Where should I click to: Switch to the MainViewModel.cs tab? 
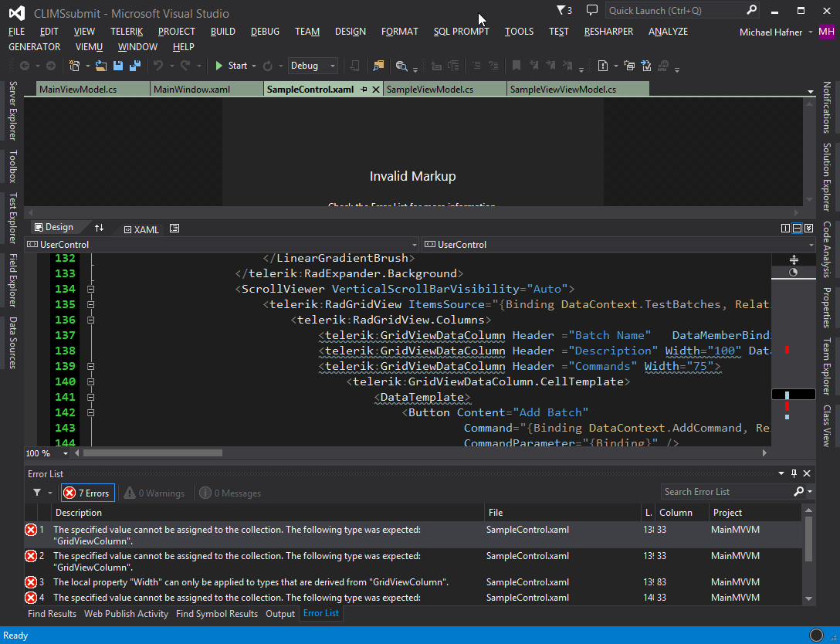[78, 90]
